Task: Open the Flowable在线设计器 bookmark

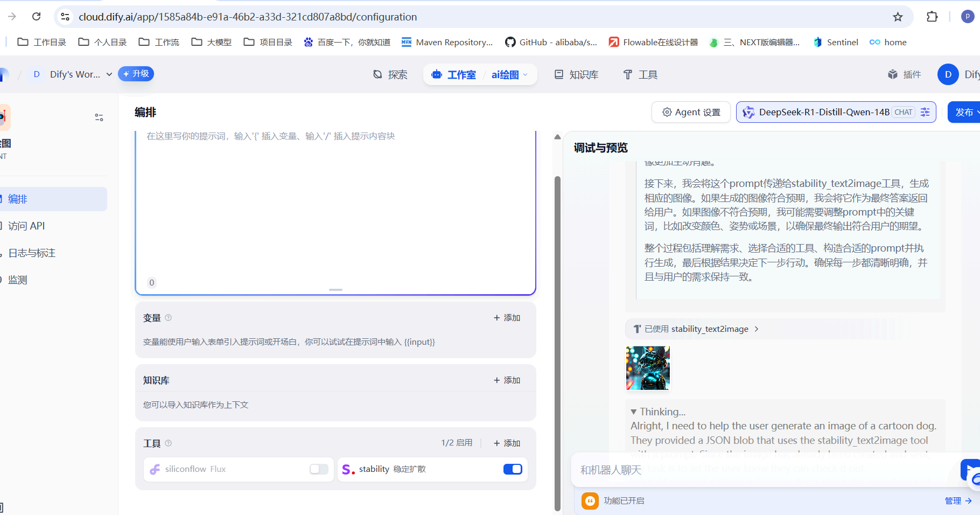Action: 653,42
